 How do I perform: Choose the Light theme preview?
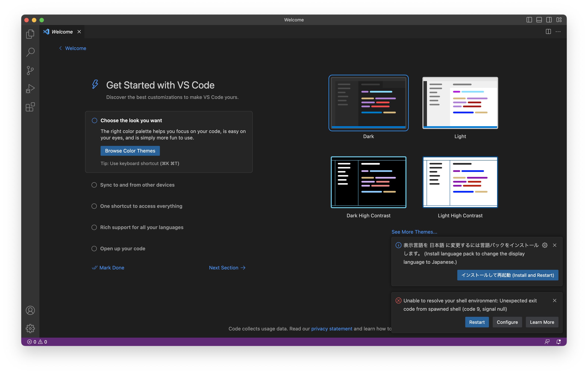(460, 103)
